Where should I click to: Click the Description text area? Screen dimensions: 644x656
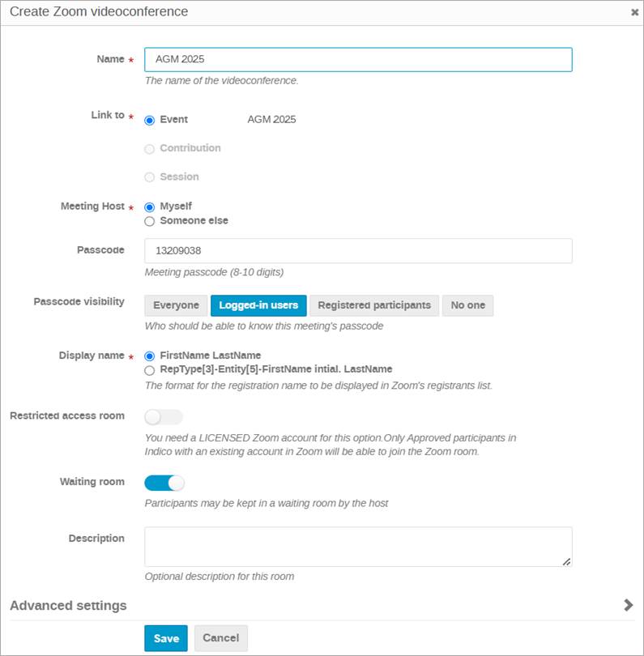(358, 547)
